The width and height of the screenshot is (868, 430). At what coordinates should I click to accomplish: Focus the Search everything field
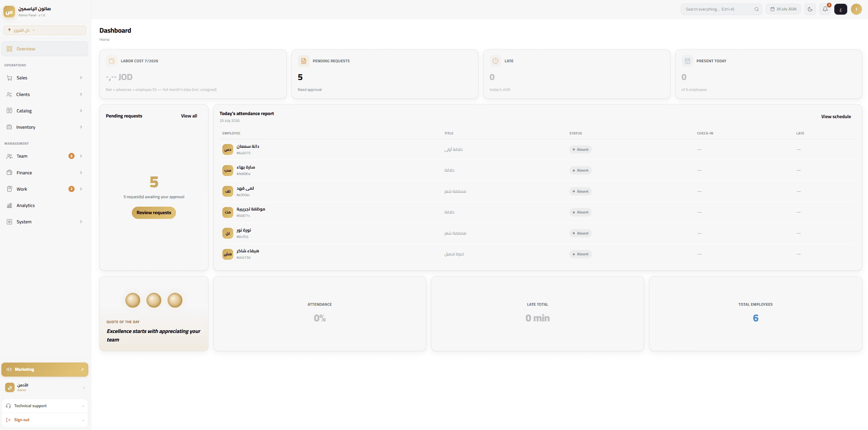[x=721, y=9]
